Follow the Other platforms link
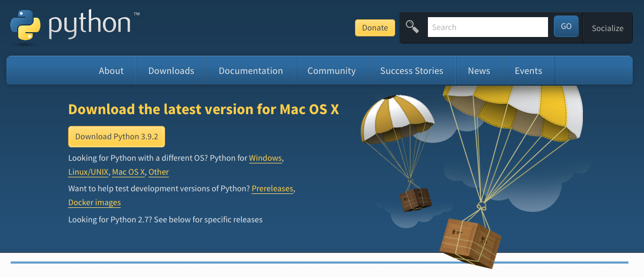This screenshot has width=644, height=277. pos(159,172)
